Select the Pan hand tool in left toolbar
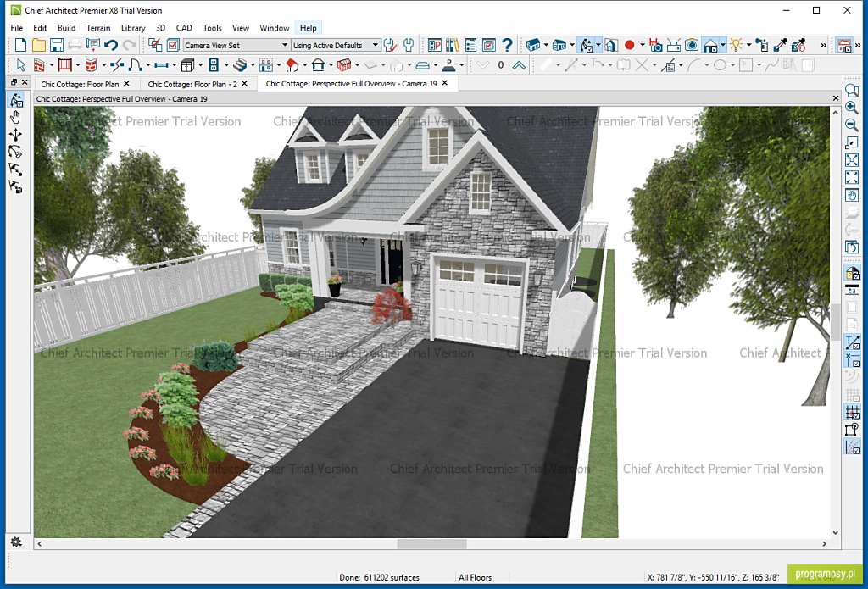 pyautogui.click(x=15, y=117)
